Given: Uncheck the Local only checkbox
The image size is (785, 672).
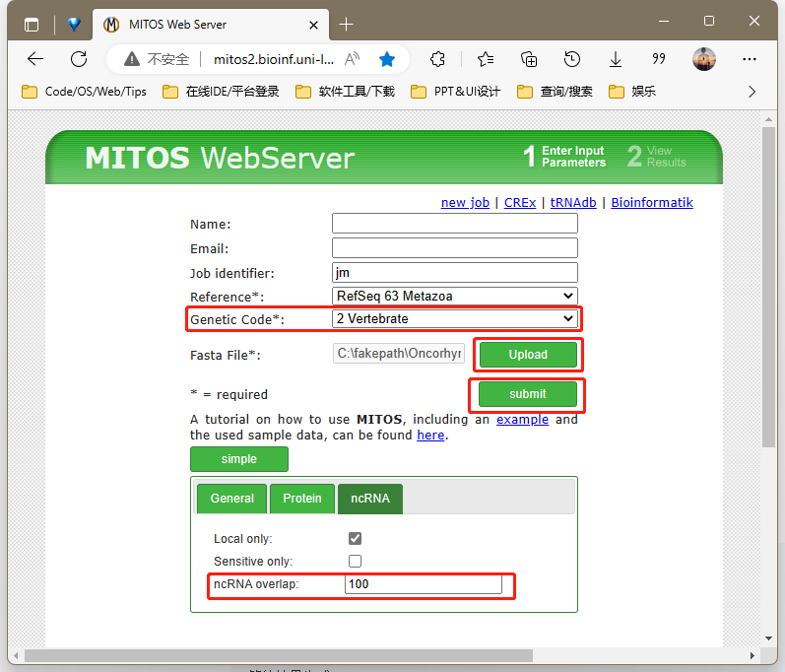Looking at the screenshot, I should pos(355,538).
